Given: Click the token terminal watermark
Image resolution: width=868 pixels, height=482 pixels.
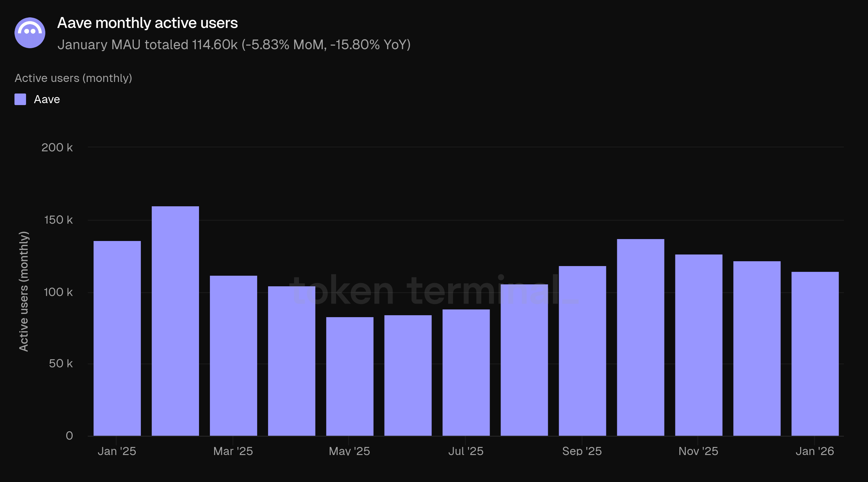Looking at the screenshot, I should 435,290.
